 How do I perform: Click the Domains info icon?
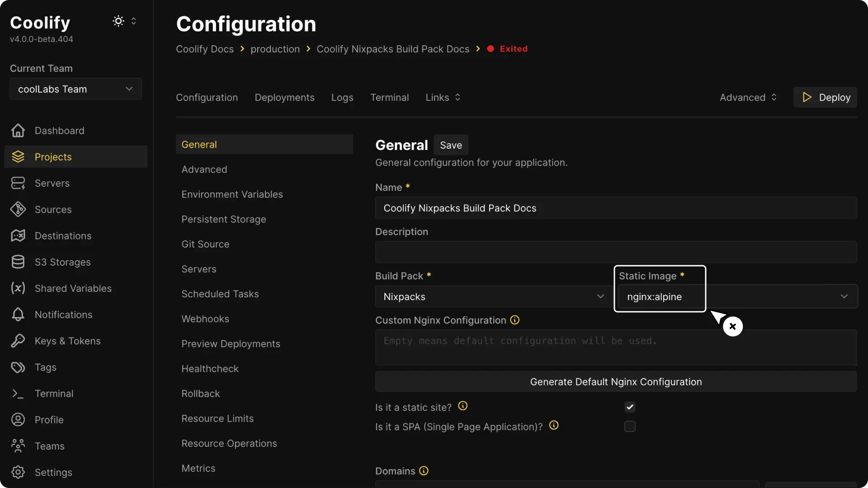423,470
